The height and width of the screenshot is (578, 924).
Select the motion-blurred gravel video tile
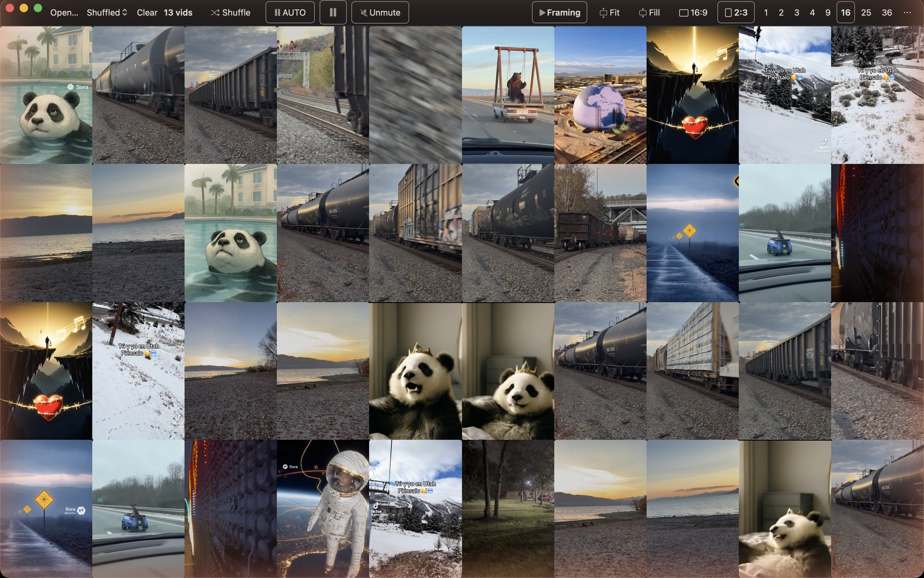415,95
